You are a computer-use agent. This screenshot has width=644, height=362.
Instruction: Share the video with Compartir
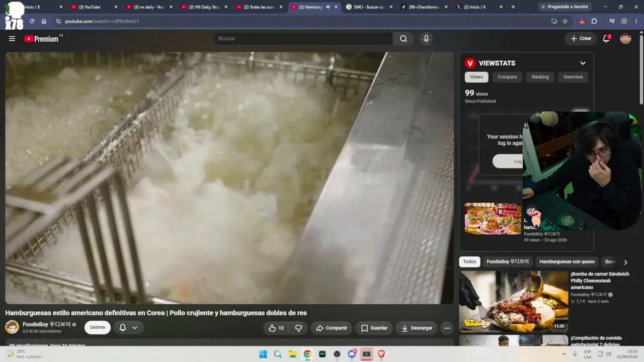click(332, 328)
